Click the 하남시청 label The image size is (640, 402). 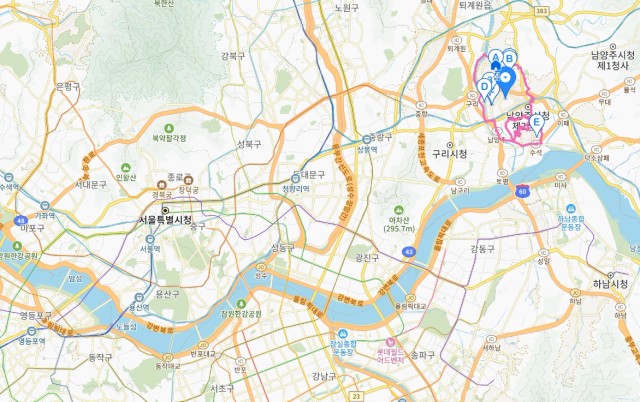611,284
